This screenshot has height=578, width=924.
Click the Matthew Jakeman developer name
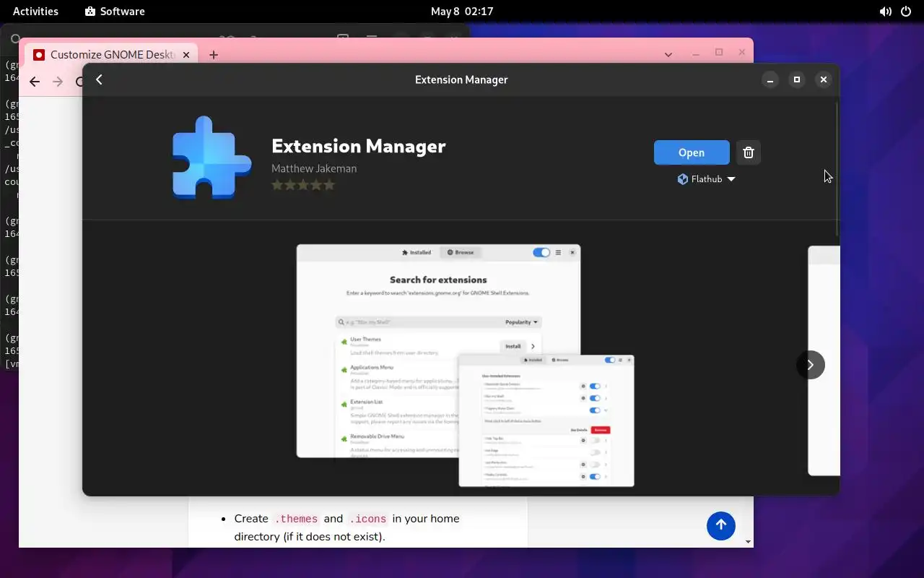click(314, 168)
